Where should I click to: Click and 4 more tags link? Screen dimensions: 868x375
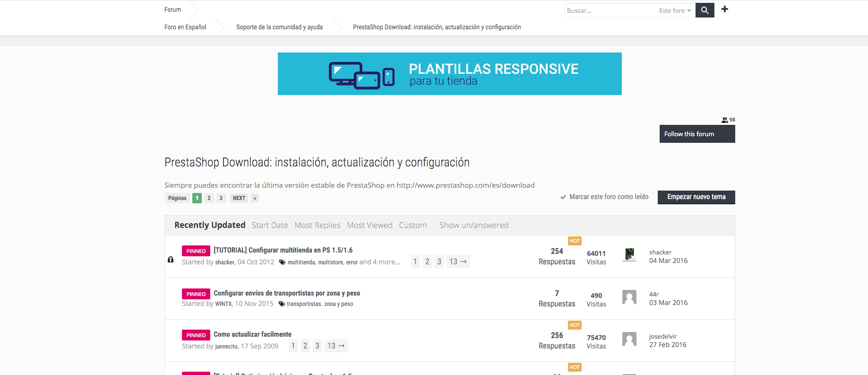pyautogui.click(x=380, y=262)
